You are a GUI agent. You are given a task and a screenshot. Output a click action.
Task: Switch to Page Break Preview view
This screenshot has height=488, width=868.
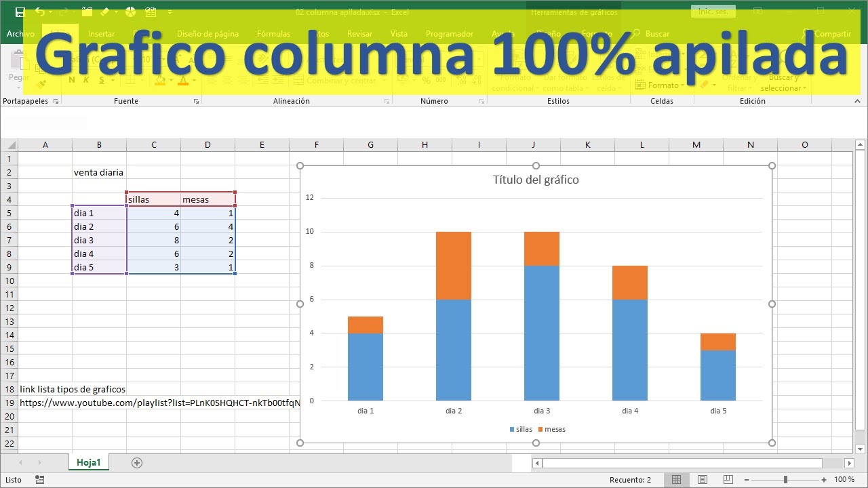coord(727,480)
